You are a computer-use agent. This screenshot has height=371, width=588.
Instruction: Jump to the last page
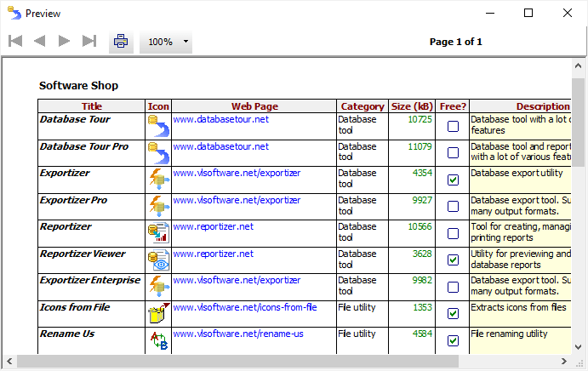tap(88, 41)
